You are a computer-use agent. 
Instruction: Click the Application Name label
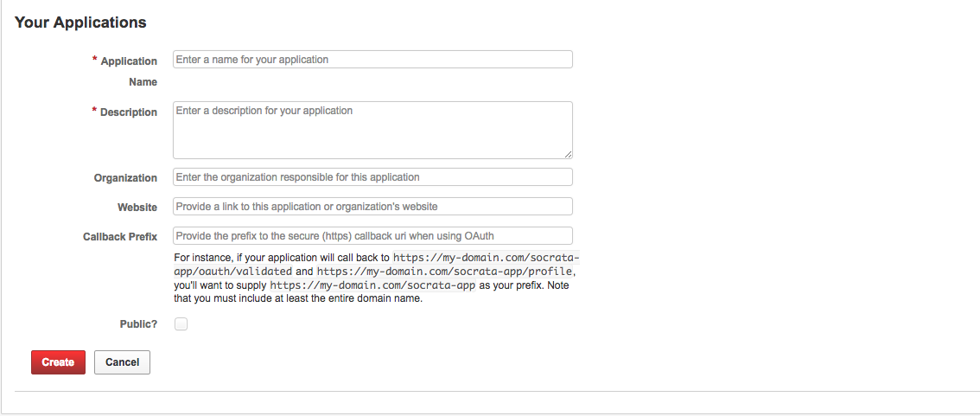click(130, 71)
